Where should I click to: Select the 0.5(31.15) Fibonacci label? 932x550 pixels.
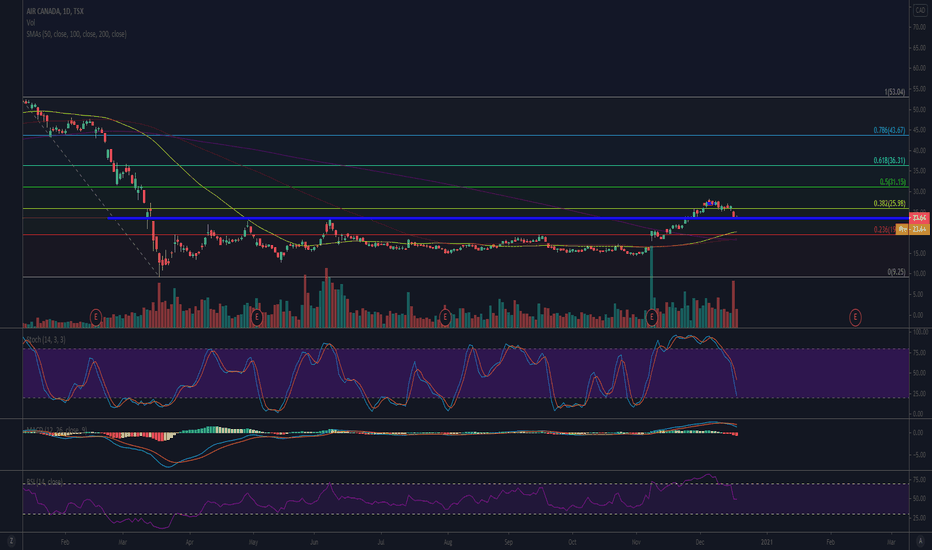(x=893, y=182)
